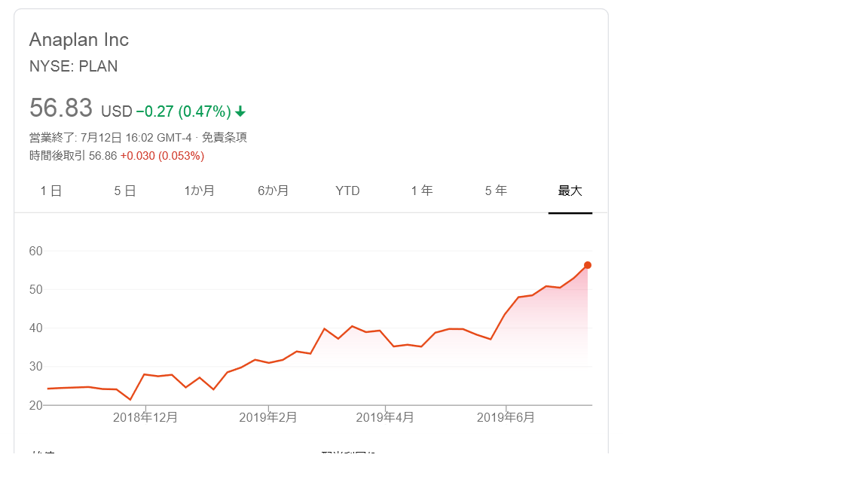
Task: Switch chart to YTD range
Action: (x=347, y=191)
